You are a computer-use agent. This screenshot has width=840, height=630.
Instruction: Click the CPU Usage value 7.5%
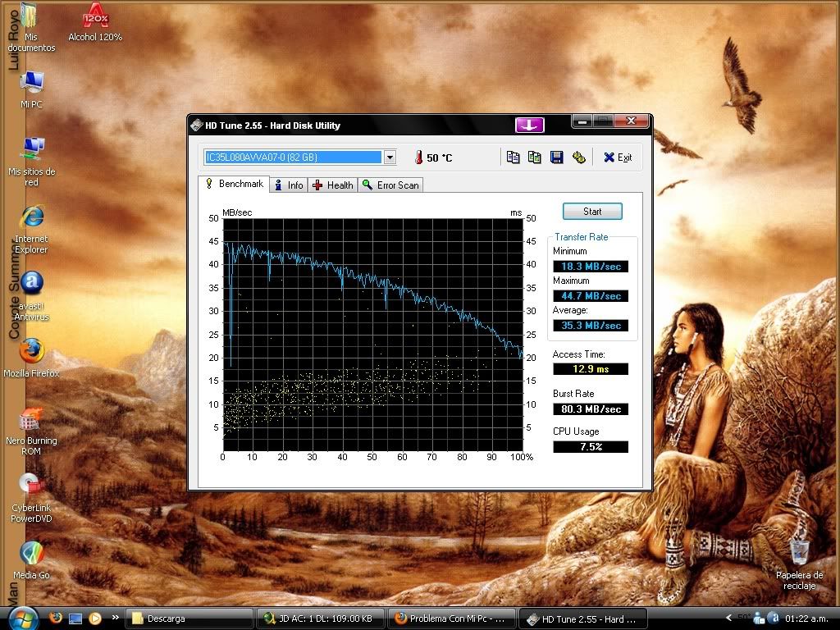coord(591,446)
